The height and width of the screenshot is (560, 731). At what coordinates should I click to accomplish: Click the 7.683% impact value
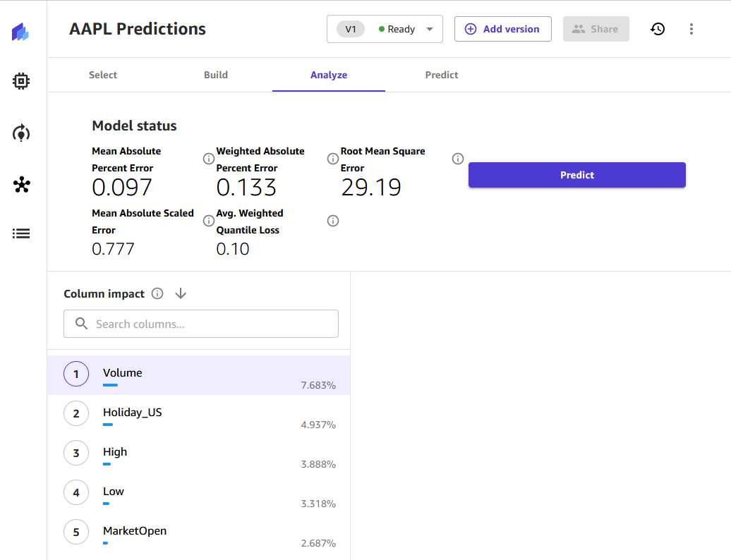click(x=318, y=385)
